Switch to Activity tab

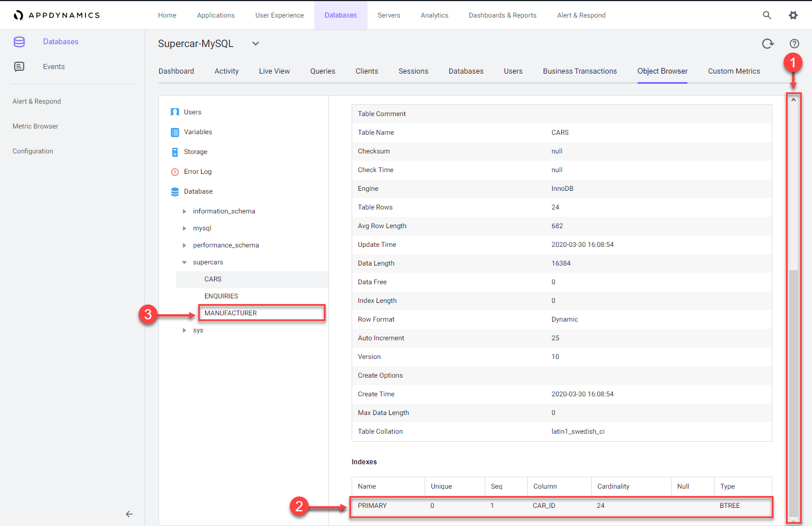(226, 71)
